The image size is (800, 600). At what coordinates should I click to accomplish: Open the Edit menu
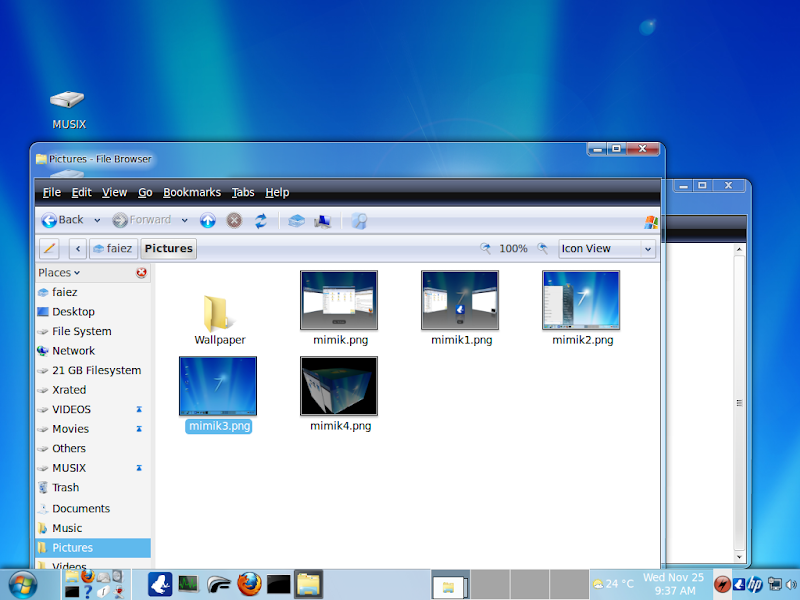(81, 192)
